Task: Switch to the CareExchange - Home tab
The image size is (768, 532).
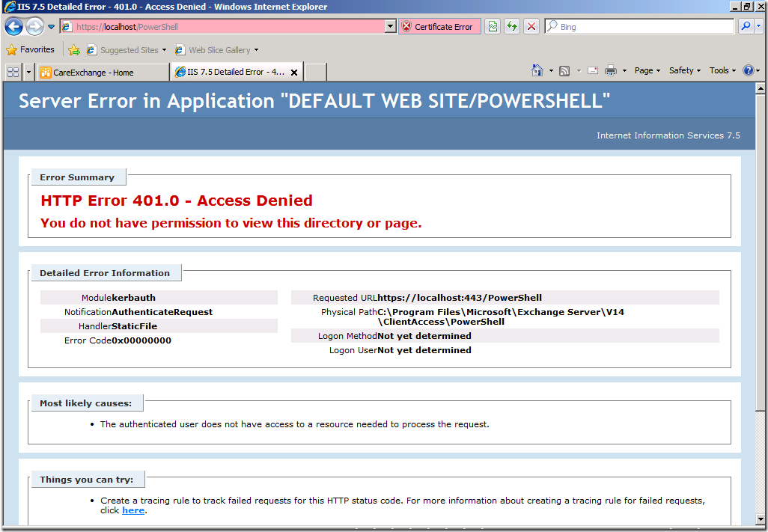Action: (103, 73)
